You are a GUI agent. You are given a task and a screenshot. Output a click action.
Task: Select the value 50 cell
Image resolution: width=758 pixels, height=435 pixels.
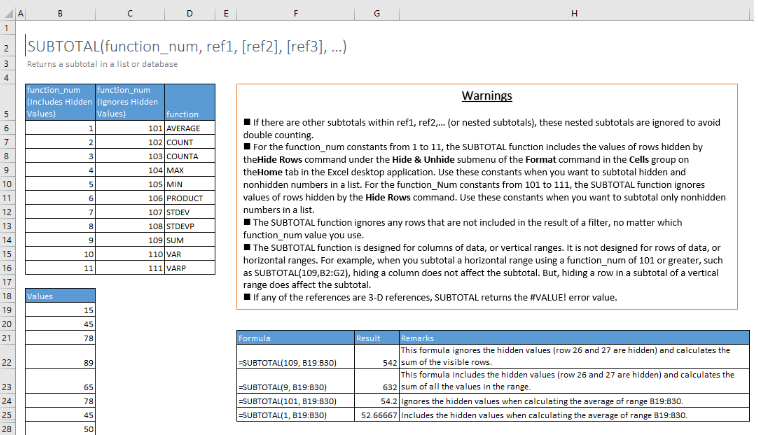point(60,429)
